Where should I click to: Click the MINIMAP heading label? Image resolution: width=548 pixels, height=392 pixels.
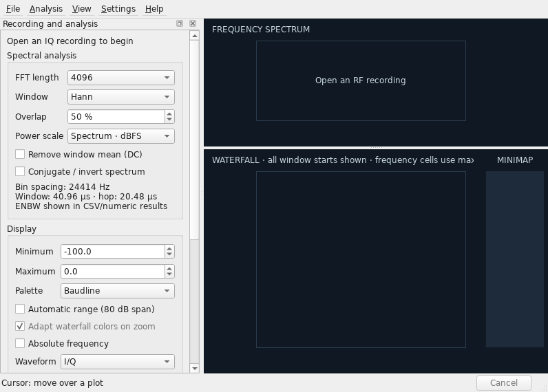coord(515,160)
